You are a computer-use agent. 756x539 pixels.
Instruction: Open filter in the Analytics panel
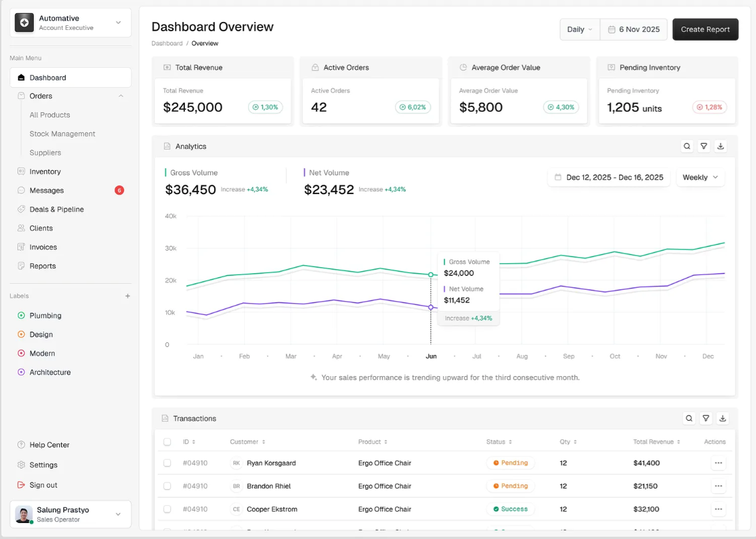[704, 146]
